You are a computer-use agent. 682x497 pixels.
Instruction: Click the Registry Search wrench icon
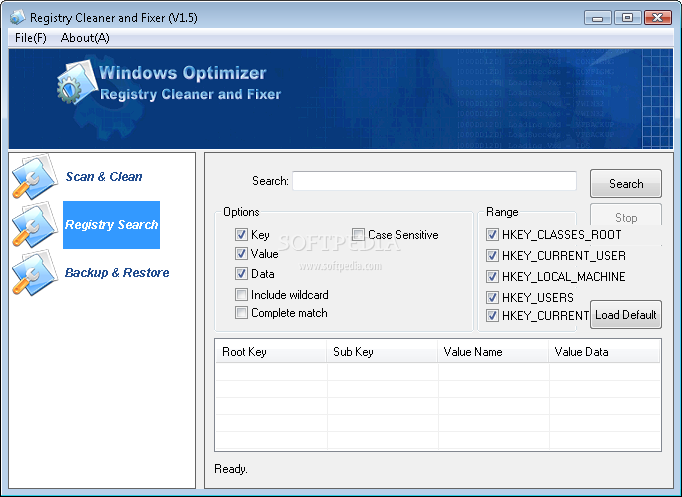(35, 224)
